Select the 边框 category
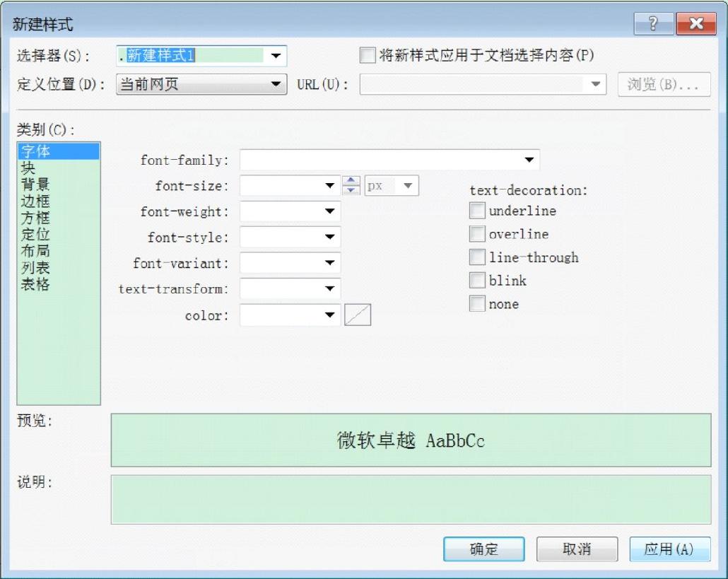This screenshot has width=728, height=579. (x=59, y=201)
